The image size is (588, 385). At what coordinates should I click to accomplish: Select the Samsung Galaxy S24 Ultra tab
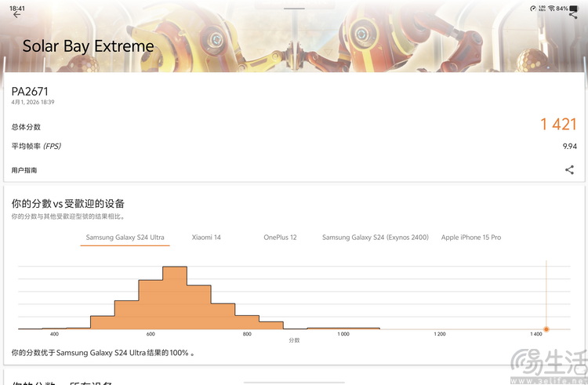pyautogui.click(x=125, y=237)
